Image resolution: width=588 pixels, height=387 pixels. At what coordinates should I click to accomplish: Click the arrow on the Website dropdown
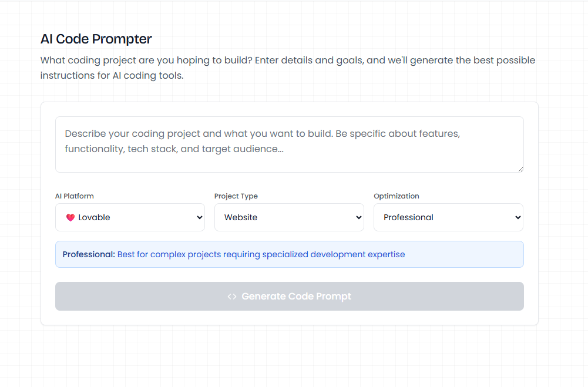(x=359, y=217)
